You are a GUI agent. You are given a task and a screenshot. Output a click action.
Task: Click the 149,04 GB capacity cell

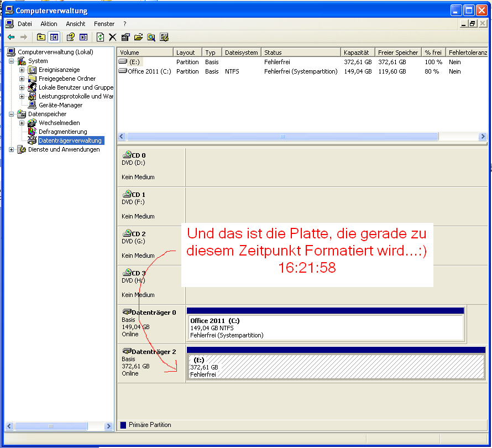(x=358, y=71)
